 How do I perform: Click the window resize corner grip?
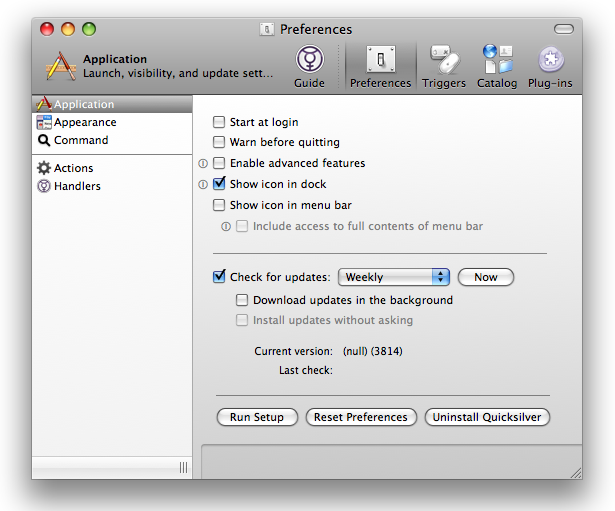[576, 473]
